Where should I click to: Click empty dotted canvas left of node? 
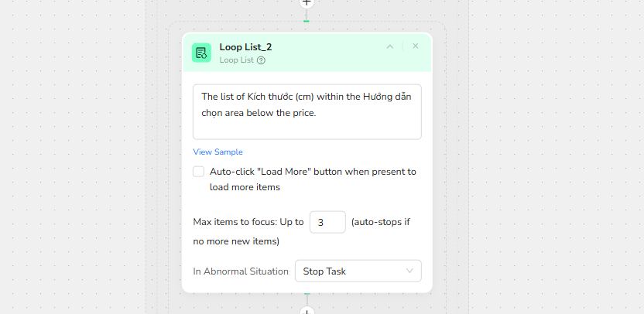(77, 155)
